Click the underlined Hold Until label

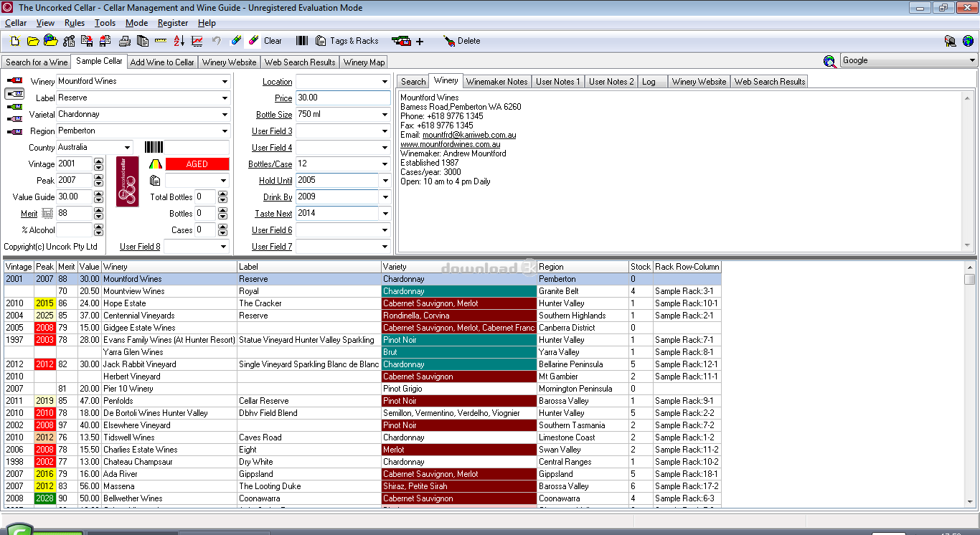pos(275,181)
